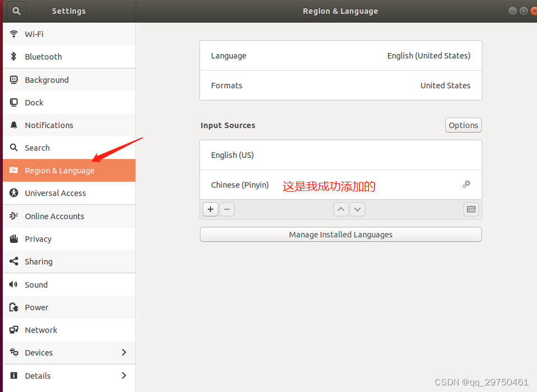This screenshot has width=537, height=392.
Task: Click Manage Installed Languages button
Action: 341,235
